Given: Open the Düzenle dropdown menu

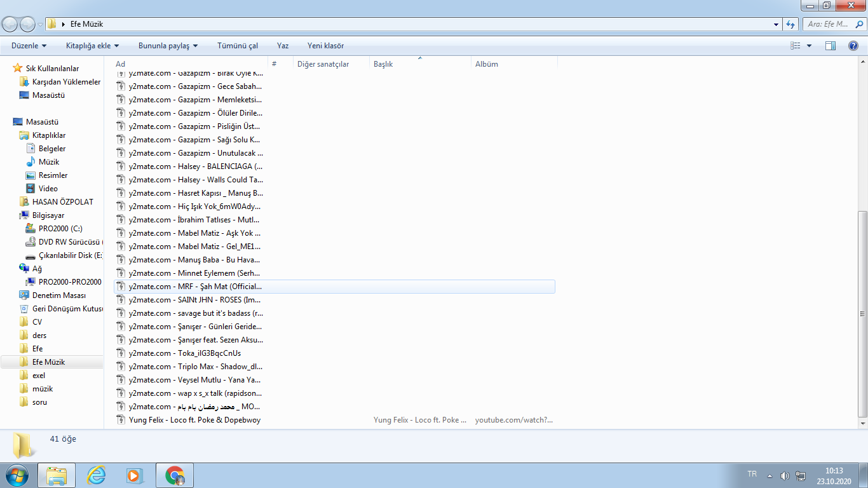Looking at the screenshot, I should coord(29,46).
